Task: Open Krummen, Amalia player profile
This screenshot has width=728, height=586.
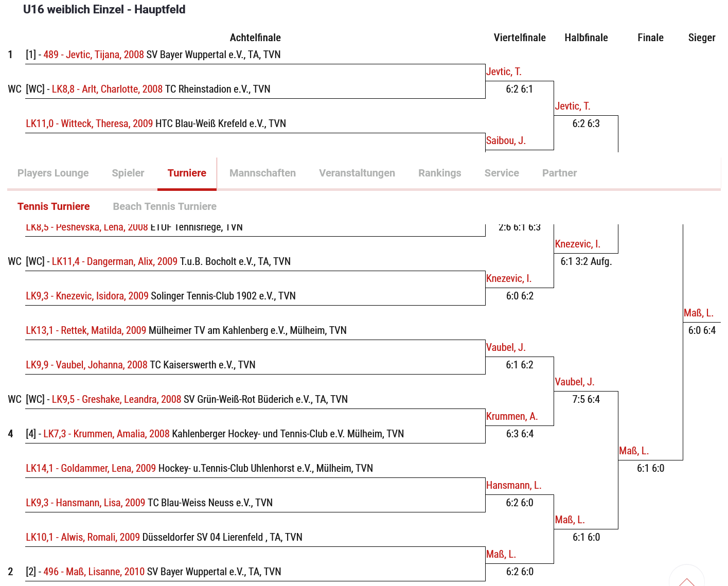Action: [106, 434]
